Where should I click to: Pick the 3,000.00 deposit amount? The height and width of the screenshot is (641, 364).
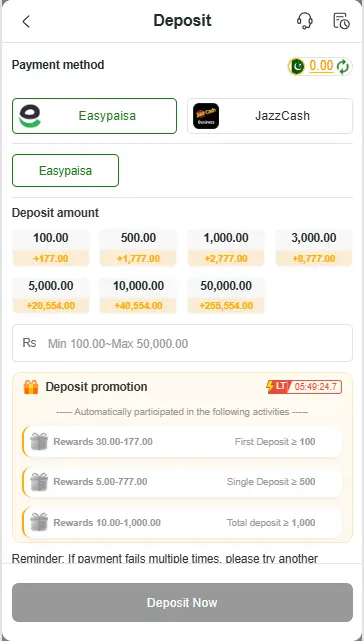(314, 248)
